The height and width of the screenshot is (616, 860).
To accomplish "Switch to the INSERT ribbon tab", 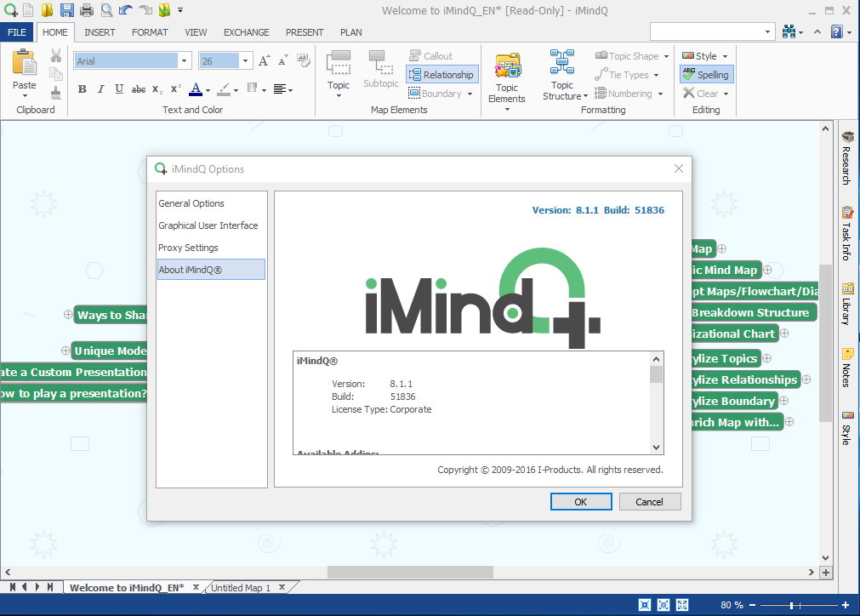I will [100, 32].
